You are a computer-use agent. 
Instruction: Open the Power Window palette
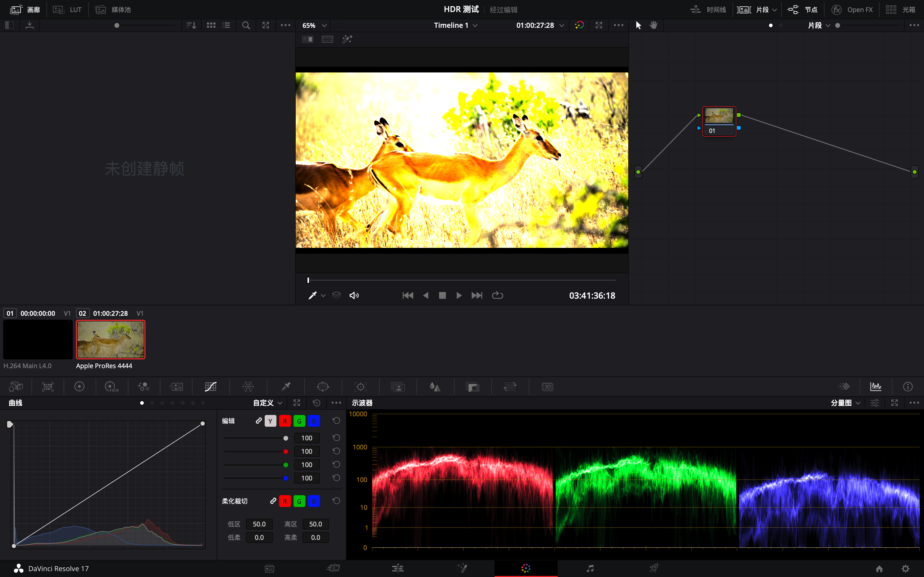323,387
